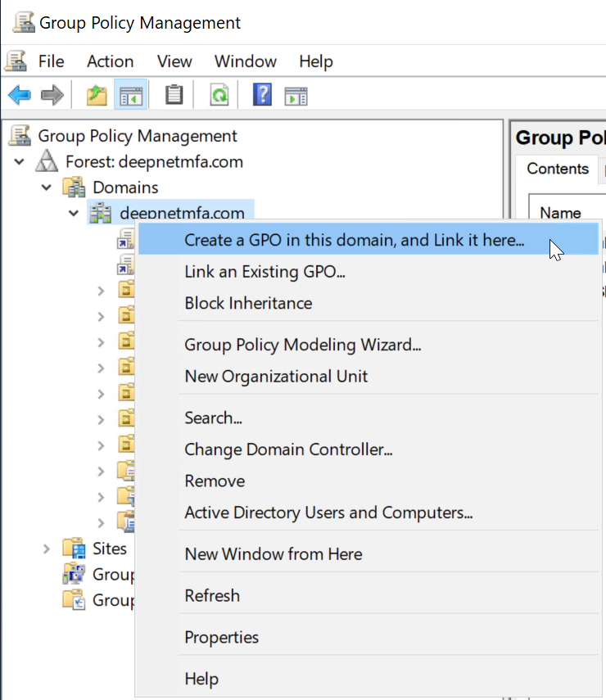606x700 pixels.
Task: Collapse the Domains tree node
Action: point(47,187)
